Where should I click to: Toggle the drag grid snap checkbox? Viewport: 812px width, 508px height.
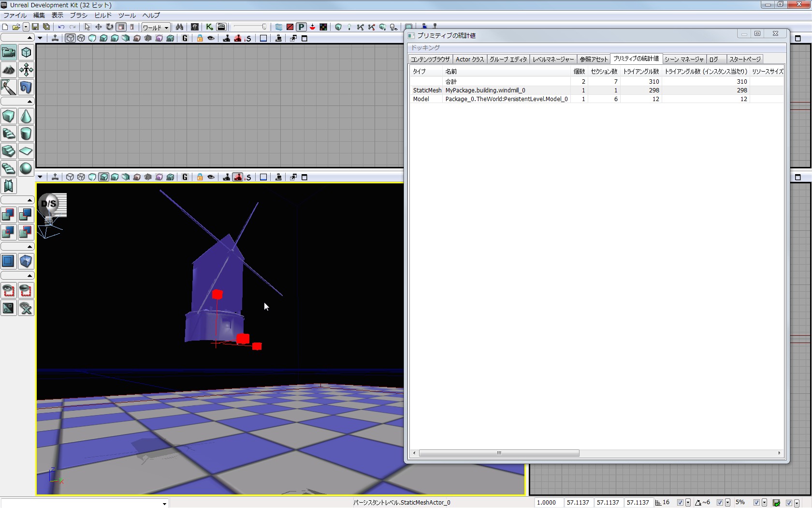680,503
